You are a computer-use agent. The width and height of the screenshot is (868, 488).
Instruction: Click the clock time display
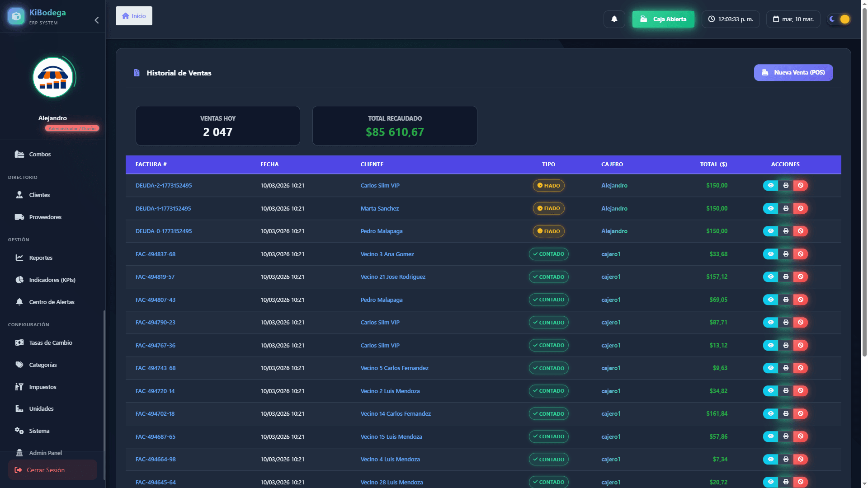tap(731, 19)
